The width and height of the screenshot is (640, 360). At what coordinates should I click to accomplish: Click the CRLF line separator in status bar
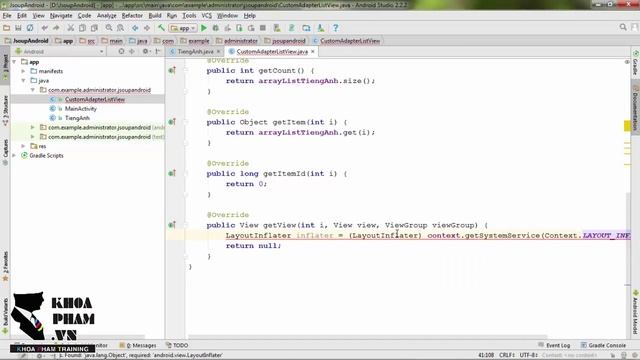pyautogui.click(x=507, y=355)
